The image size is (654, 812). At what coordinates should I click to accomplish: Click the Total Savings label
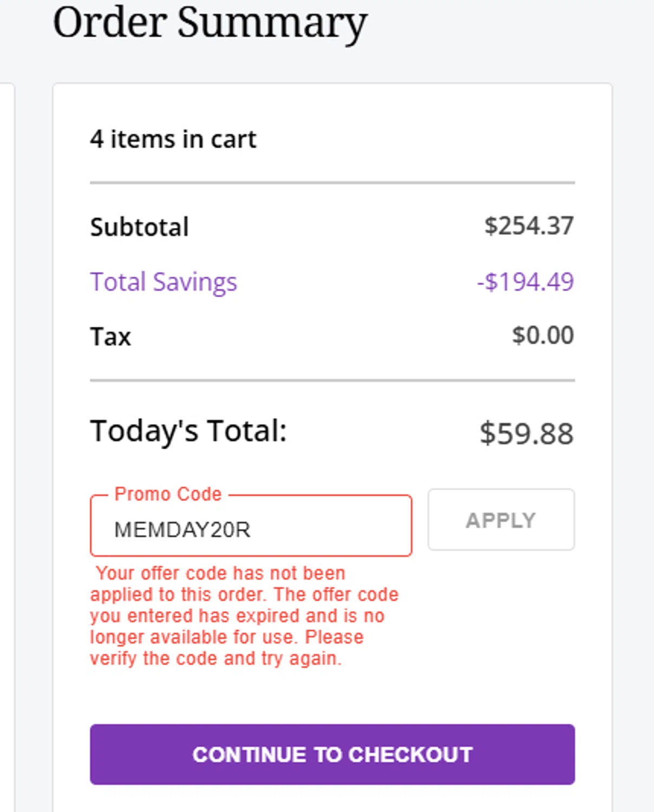pos(163,282)
